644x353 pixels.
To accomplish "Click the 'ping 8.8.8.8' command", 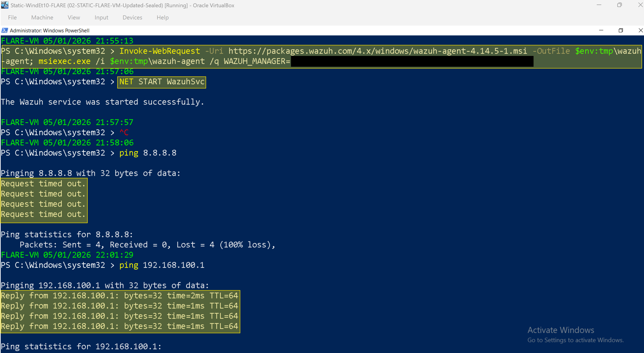I will (148, 153).
